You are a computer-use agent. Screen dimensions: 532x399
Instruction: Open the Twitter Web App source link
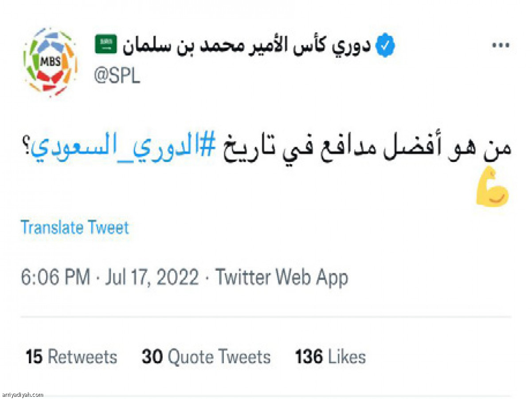pyautogui.click(x=282, y=277)
